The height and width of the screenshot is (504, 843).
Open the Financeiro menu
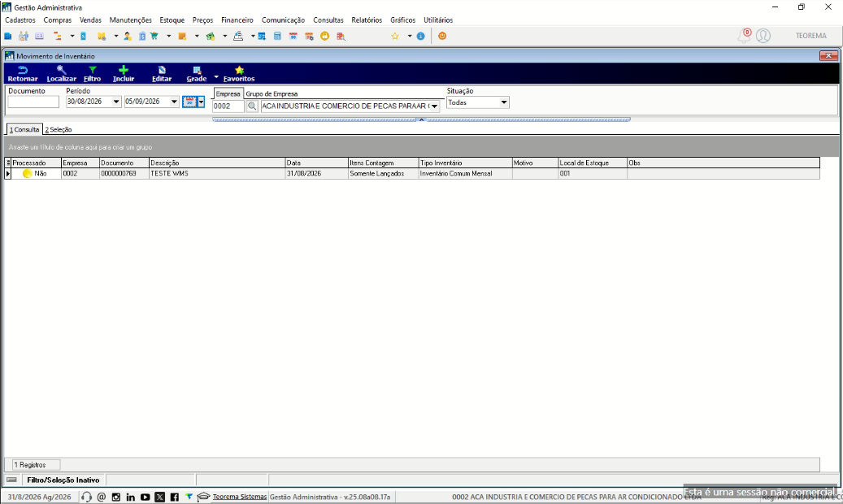click(237, 20)
